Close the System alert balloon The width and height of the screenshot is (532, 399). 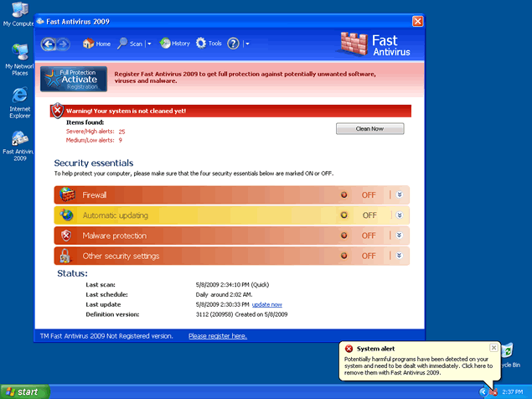(493, 347)
